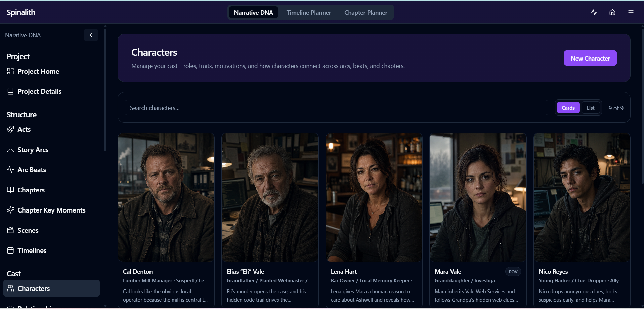Click the Characters page heading
Screen dimensions: 644x309
click(154, 52)
